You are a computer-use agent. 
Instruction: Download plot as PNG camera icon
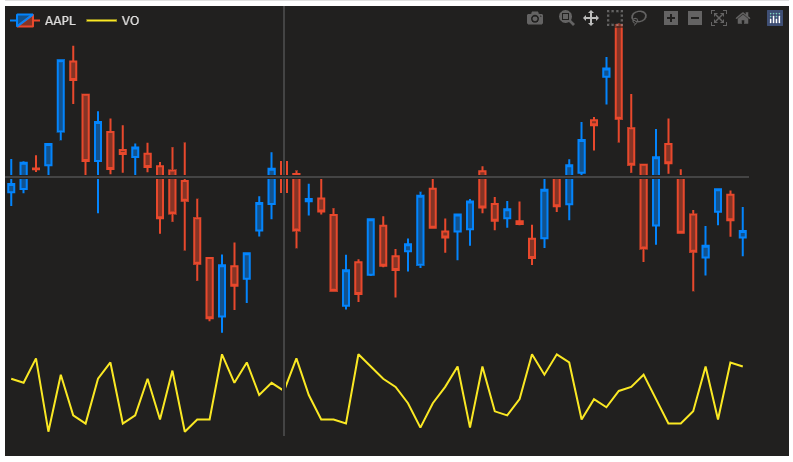[535, 19]
